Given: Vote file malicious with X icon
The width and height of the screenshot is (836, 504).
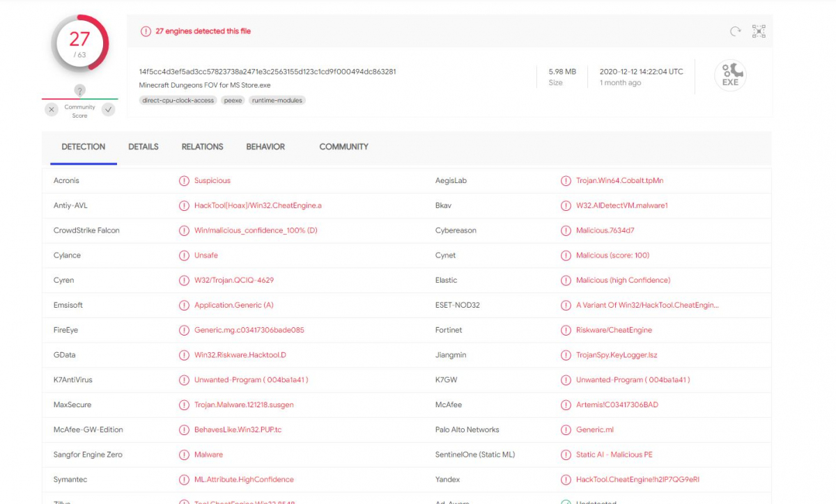Looking at the screenshot, I should tap(52, 109).
